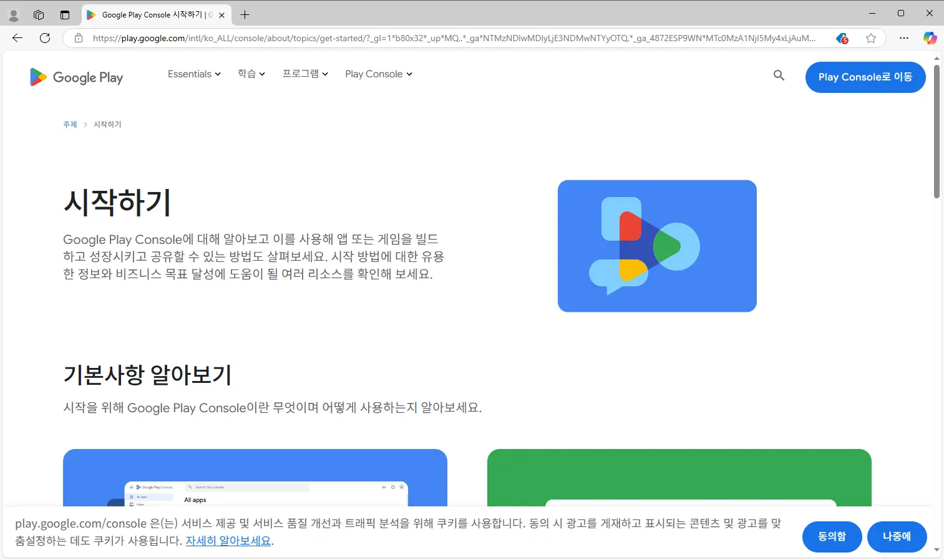Viewport: 944px width, 560px height.
Task: Open the browser profile avatar icon
Action: tap(13, 15)
